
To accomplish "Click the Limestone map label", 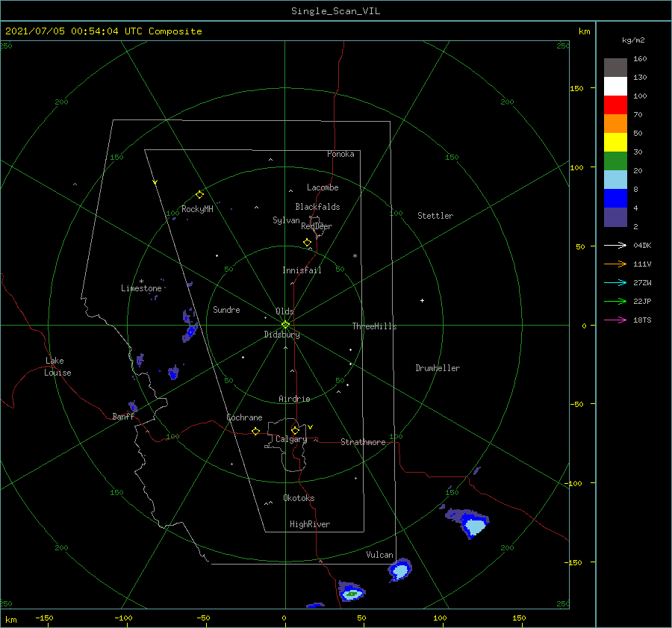I will 141,288.
